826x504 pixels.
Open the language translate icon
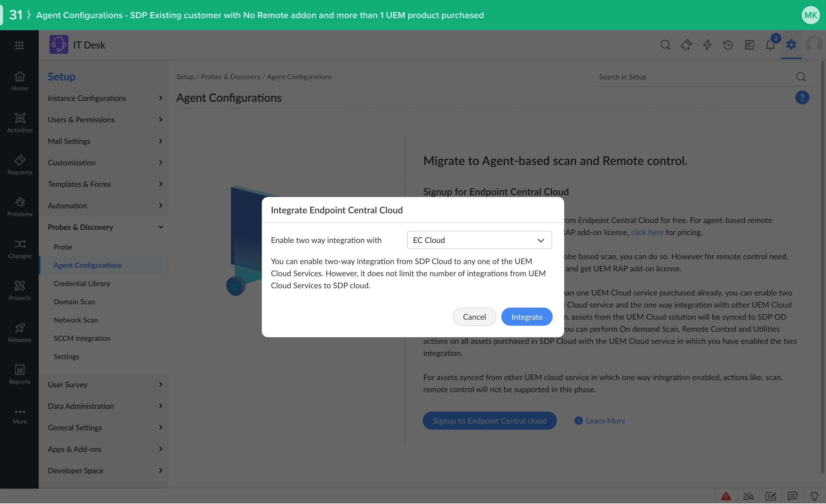(748, 496)
